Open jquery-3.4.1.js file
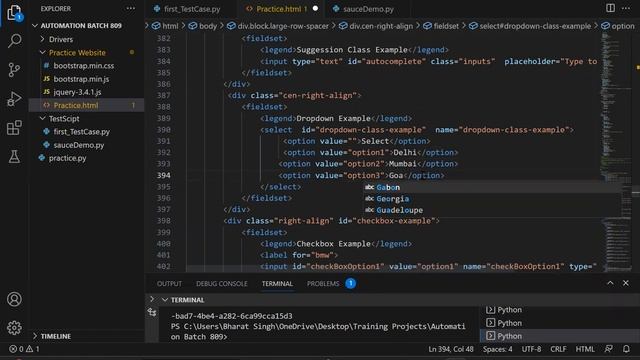The image size is (640, 360). tap(77, 92)
